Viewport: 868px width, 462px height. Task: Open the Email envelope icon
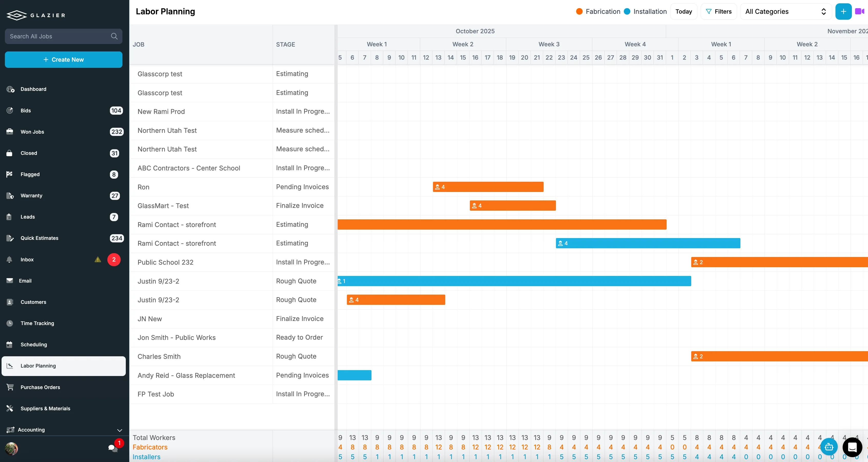[x=9, y=281]
